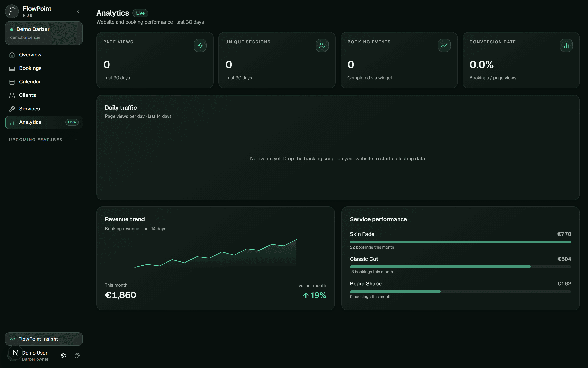Click the Unique Sessions users icon
This screenshot has width=588, height=368.
(322, 45)
